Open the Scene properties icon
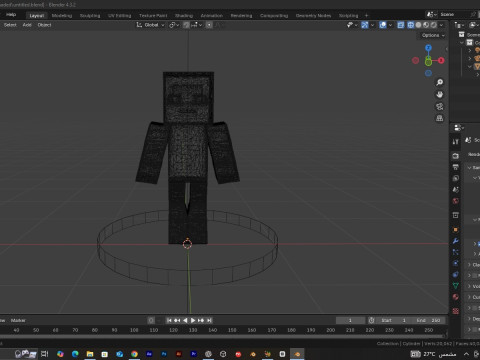Image resolution: width=480 pixels, height=360 pixels. pyautogui.click(x=456, y=190)
